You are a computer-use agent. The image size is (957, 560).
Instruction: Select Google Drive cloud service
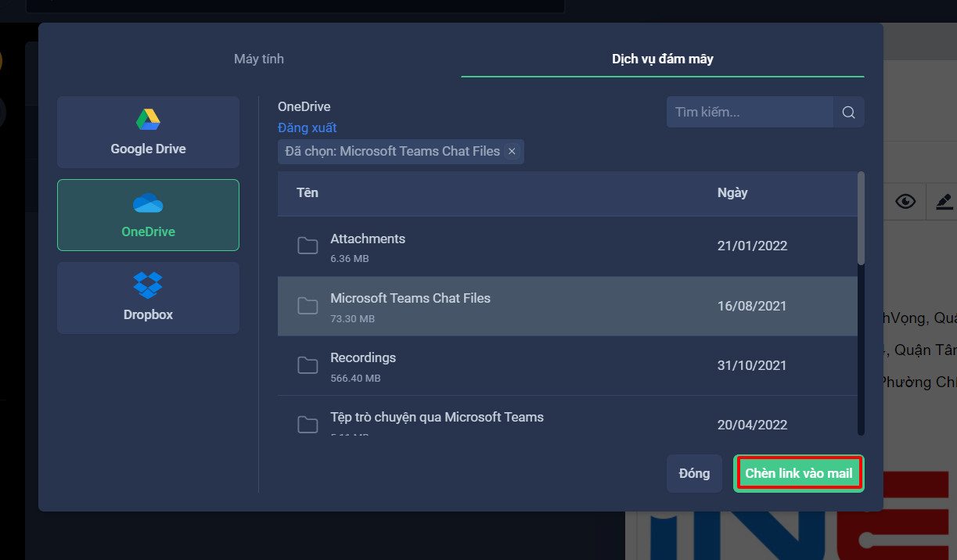click(148, 132)
